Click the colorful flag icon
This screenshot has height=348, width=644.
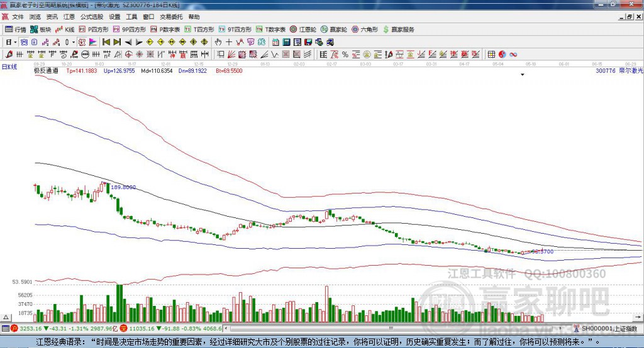[x=93, y=42]
